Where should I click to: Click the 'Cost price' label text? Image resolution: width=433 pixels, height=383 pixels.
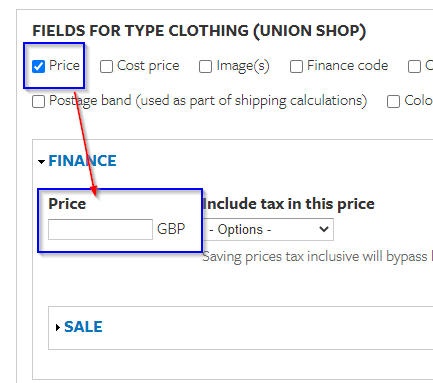pos(148,66)
